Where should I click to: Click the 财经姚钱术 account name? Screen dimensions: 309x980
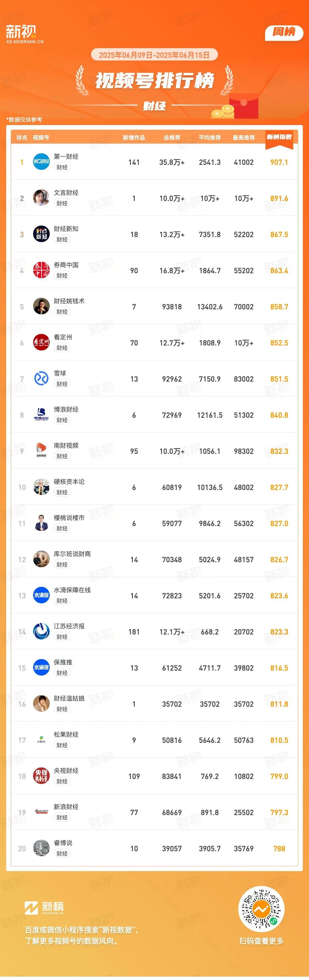69,301
